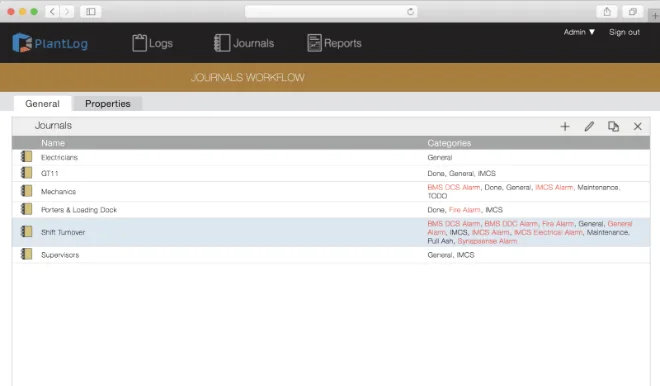Open the Journals section
Image resolution: width=660 pixels, height=386 pixels.
[244, 43]
